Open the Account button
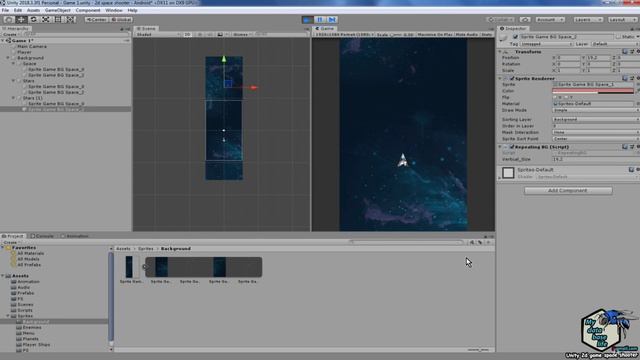Screen dimensions: 640x360 tap(550, 19)
